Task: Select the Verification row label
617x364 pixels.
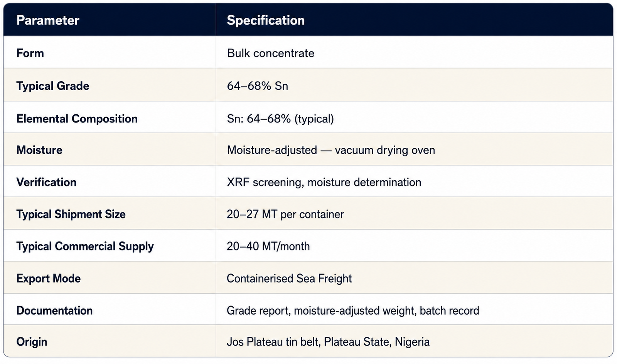Action: click(x=46, y=182)
